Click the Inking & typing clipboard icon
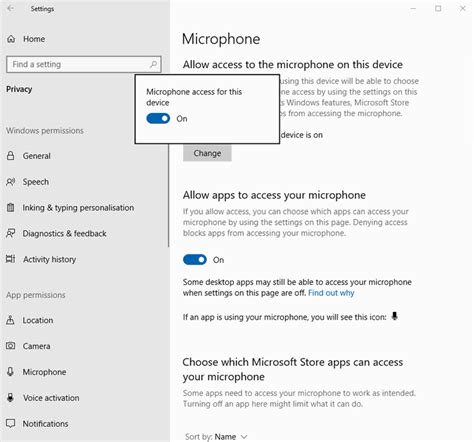474x442 pixels. [x=11, y=207]
